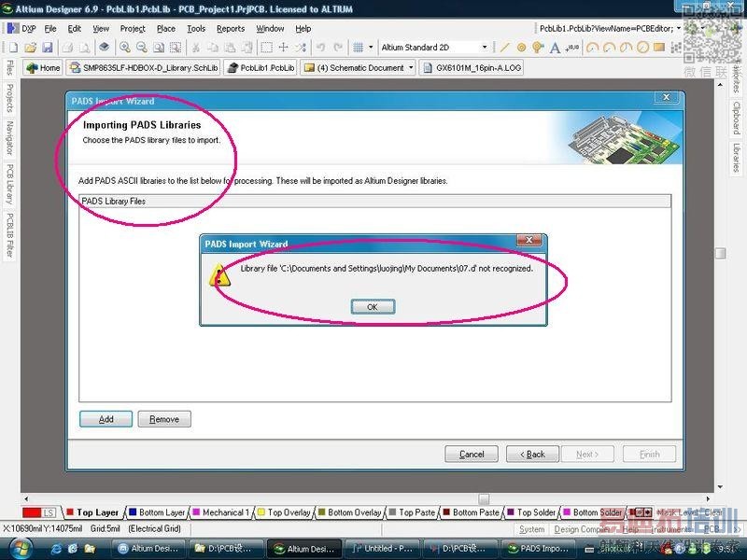The height and width of the screenshot is (560, 747).
Task: Open the PcbLib1.PcbLib?ViewName address dropdown
Action: pos(679,29)
